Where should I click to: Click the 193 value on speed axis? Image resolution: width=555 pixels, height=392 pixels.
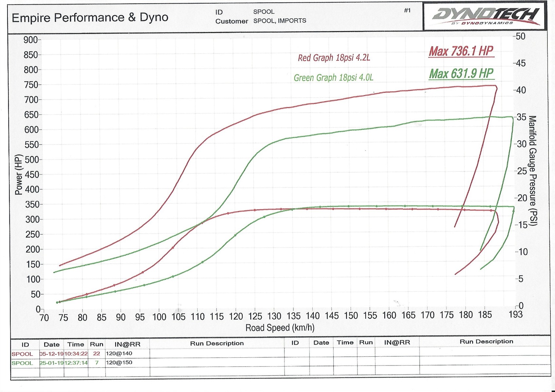516,314
